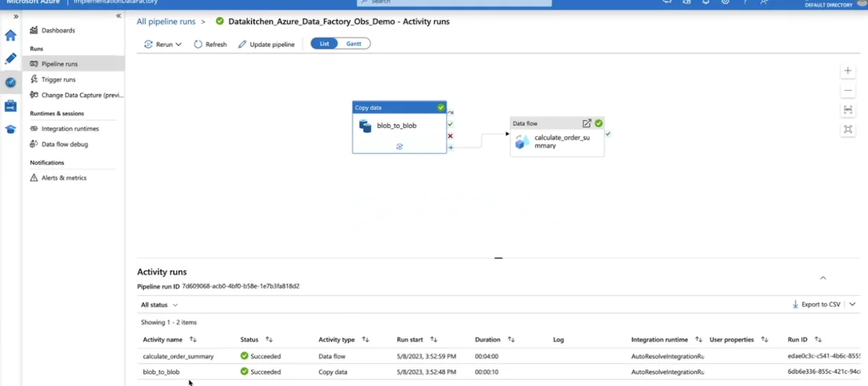Open the All status filter dropdown
This screenshot has height=386, width=868.
tap(159, 305)
